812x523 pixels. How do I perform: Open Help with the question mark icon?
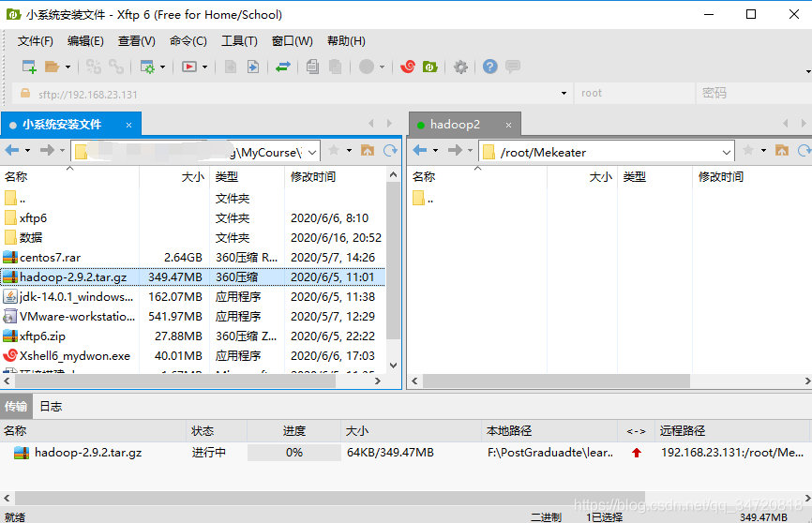point(489,67)
